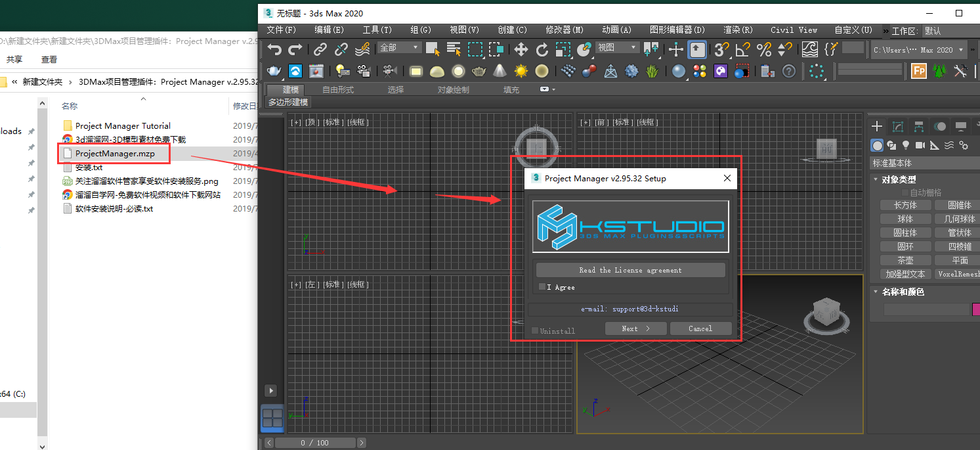The width and height of the screenshot is (980, 450).
Task: Open the Hierarchy command panel tab
Action: (919, 126)
